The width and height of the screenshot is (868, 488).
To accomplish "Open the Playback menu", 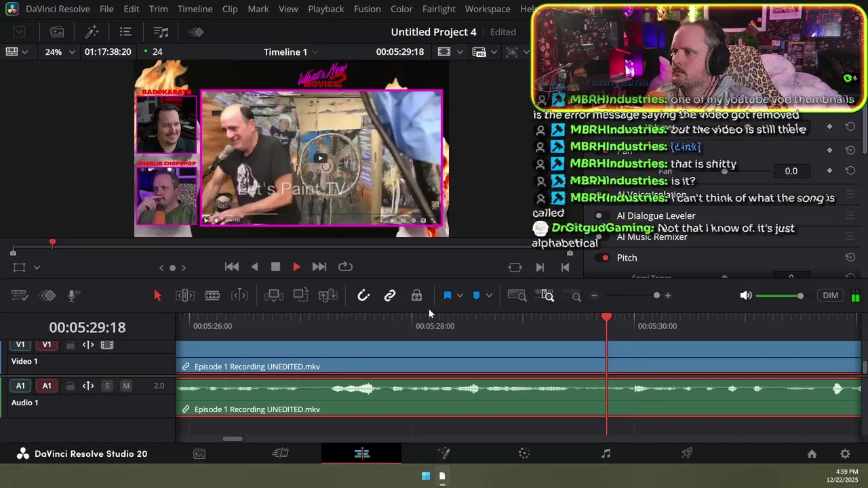I will 325,9.
